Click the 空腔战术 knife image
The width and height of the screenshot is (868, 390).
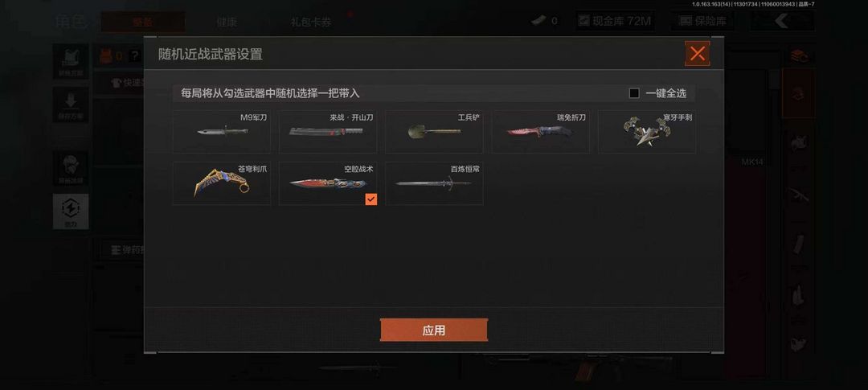328,183
